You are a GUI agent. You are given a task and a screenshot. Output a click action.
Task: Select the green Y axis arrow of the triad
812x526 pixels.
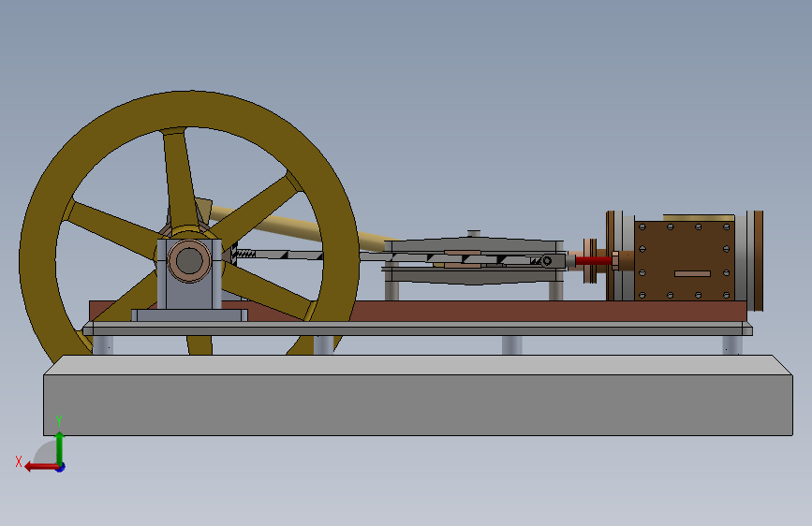[60, 447]
